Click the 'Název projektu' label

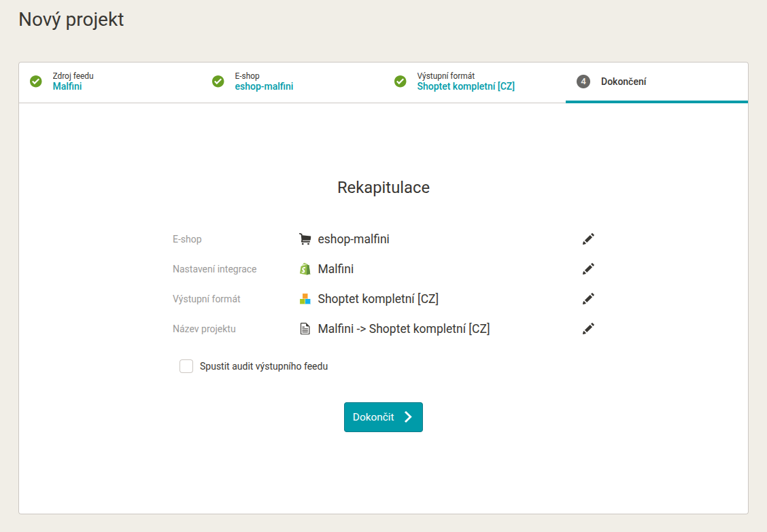click(204, 329)
